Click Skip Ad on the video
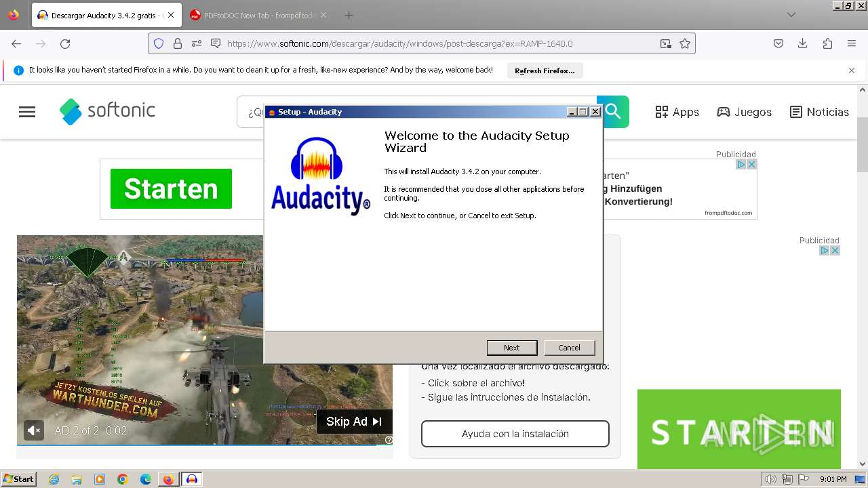Image resolution: width=868 pixels, height=488 pixels. (x=354, y=422)
